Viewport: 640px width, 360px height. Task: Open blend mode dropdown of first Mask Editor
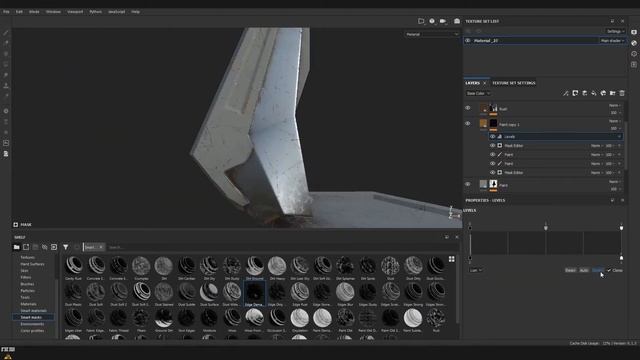(596, 146)
